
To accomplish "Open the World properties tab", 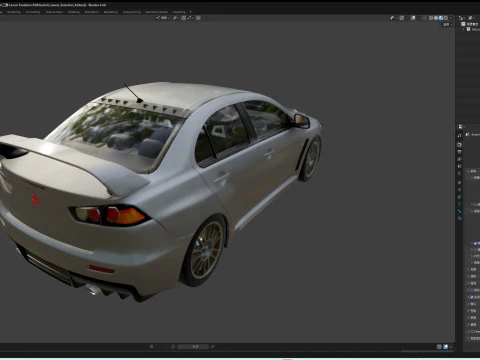I will click(460, 174).
